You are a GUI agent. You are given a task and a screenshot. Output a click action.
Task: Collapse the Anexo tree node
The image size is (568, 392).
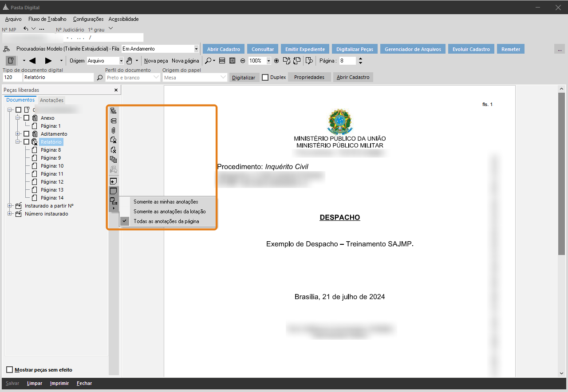coord(18,118)
